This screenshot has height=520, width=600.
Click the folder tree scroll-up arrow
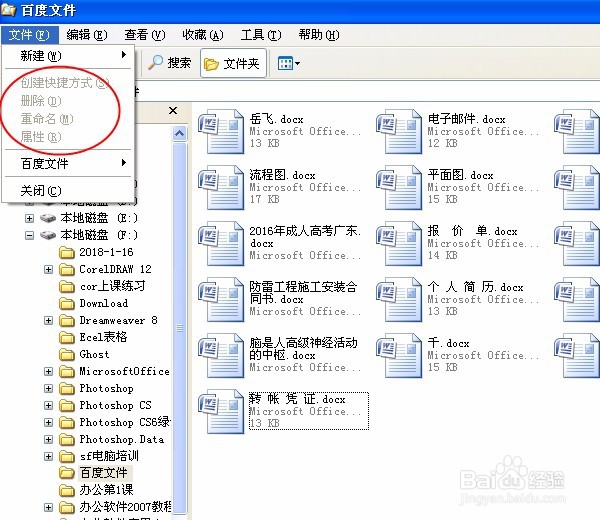point(179,134)
